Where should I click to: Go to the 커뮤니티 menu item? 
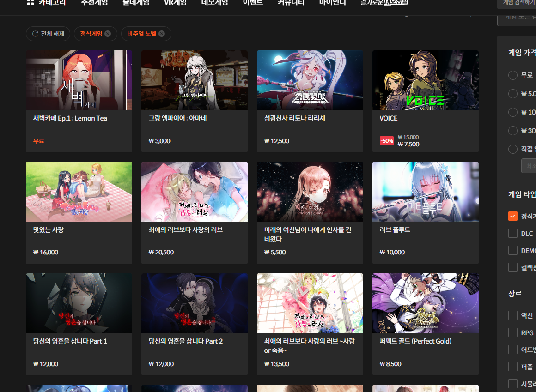click(x=291, y=2)
